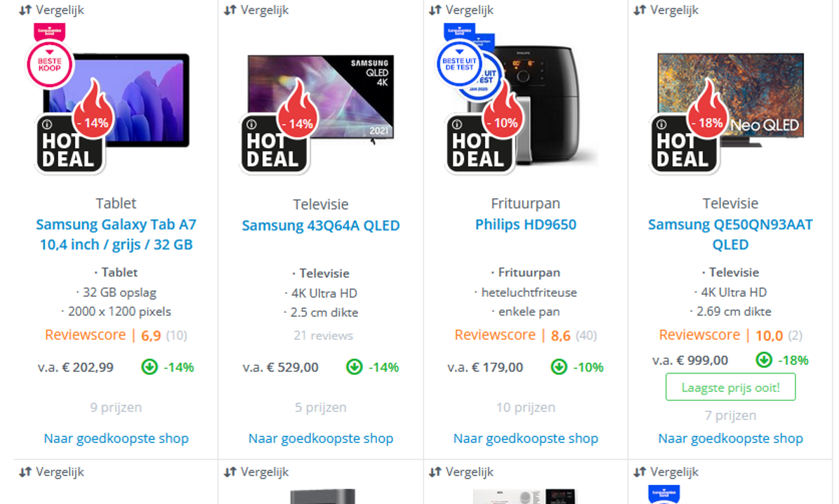The image size is (839, 504).
Task: Open the Philips HD9650 product page
Action: (x=525, y=224)
